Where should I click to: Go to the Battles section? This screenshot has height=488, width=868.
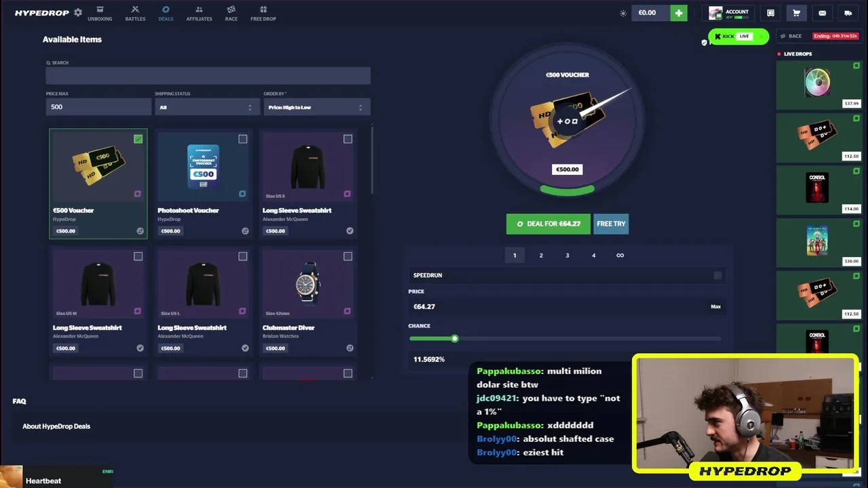pos(135,13)
